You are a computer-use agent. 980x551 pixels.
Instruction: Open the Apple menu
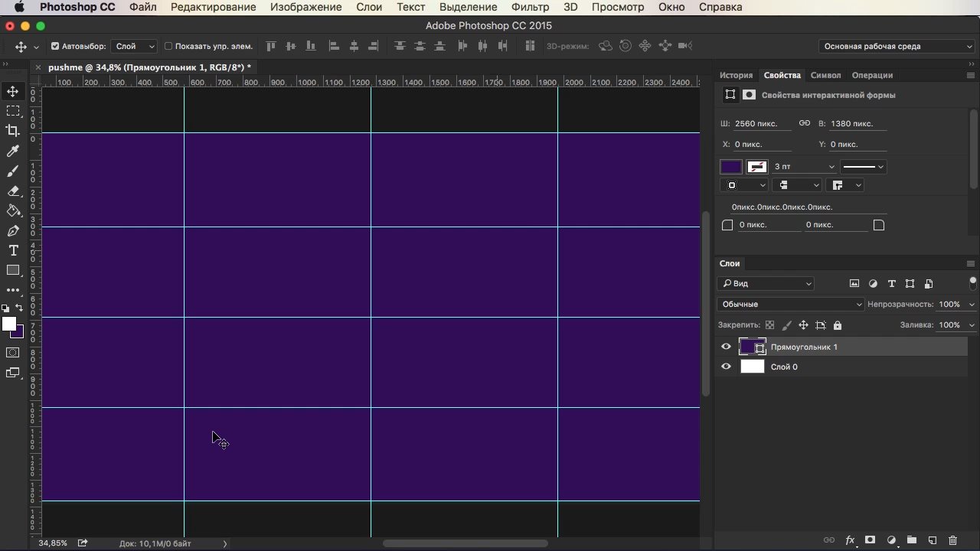[19, 7]
